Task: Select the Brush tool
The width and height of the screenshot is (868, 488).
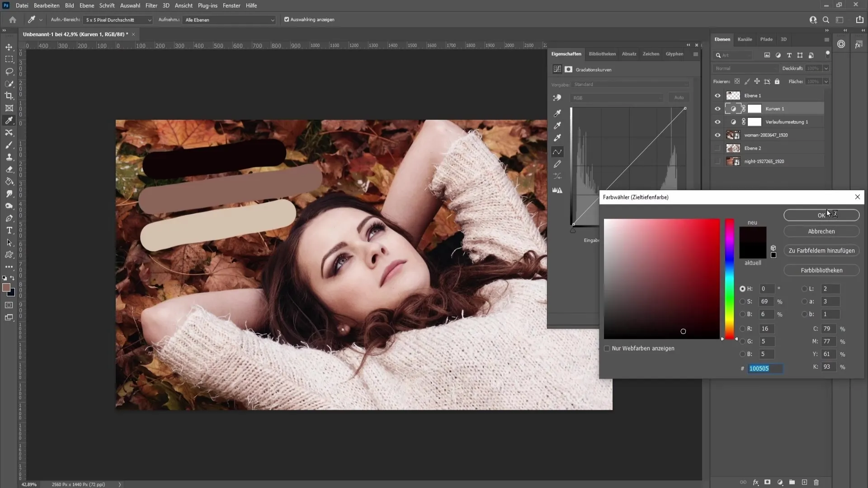Action: (9, 145)
